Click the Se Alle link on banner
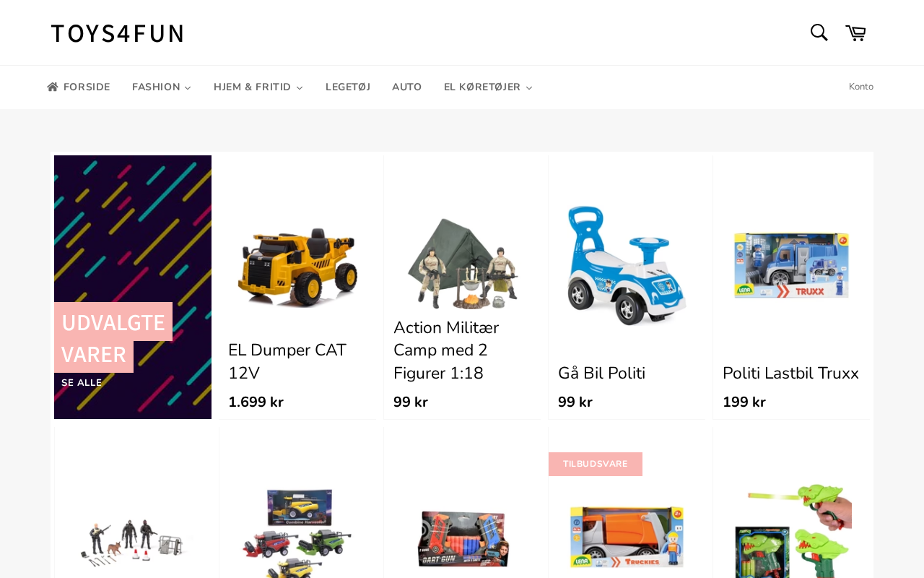Screen dimensions: 924x578 82,383
